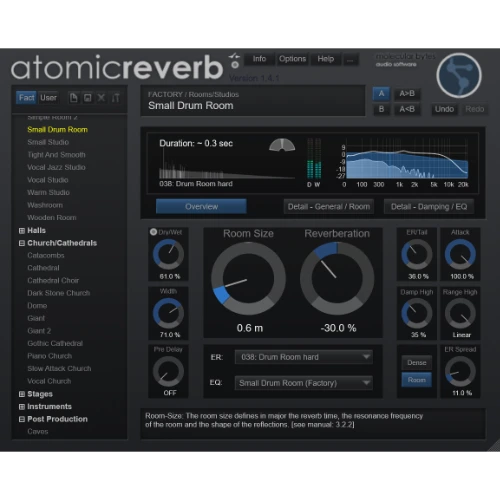Click the small round dot under the switch icon
500x500 pixels.
(x=235, y=65)
